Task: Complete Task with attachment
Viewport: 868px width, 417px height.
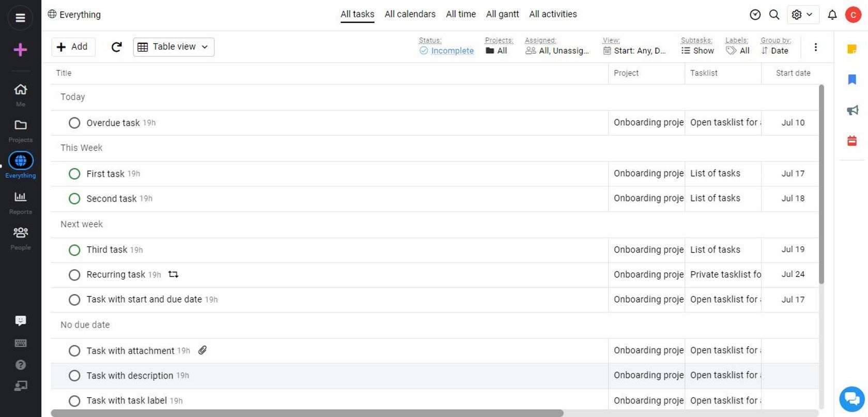Action: 74,351
